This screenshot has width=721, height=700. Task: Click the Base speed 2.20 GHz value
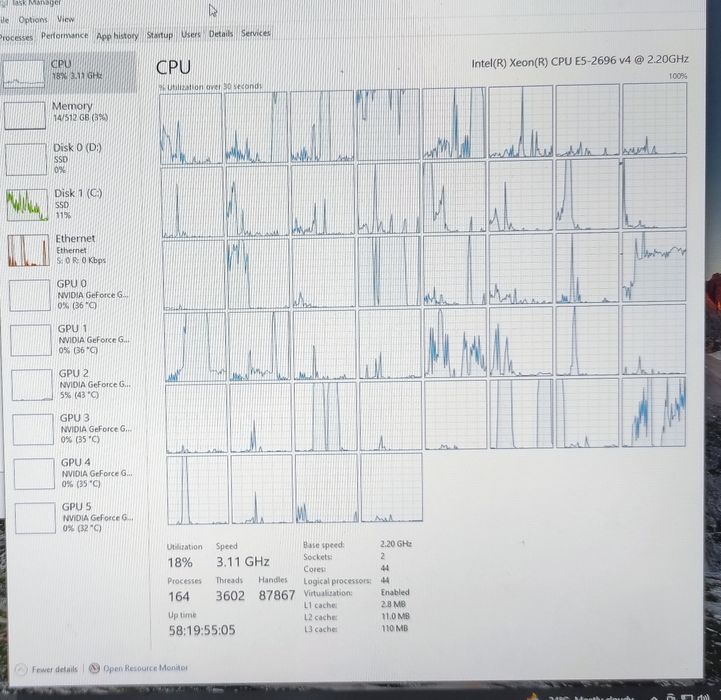395,544
